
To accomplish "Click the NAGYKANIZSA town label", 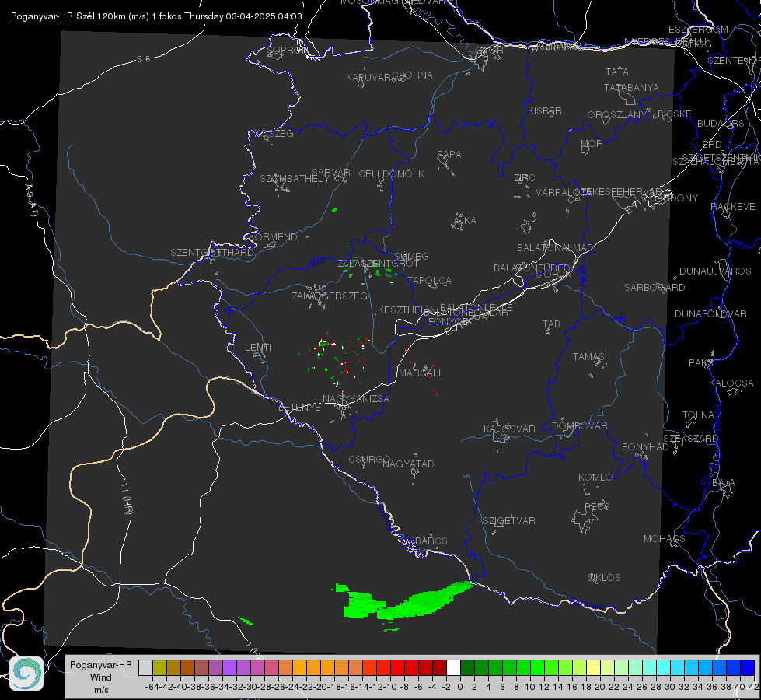I will click(x=356, y=398).
